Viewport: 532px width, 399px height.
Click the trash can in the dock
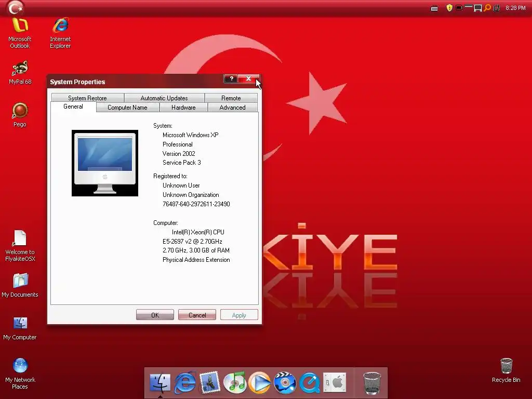click(372, 383)
